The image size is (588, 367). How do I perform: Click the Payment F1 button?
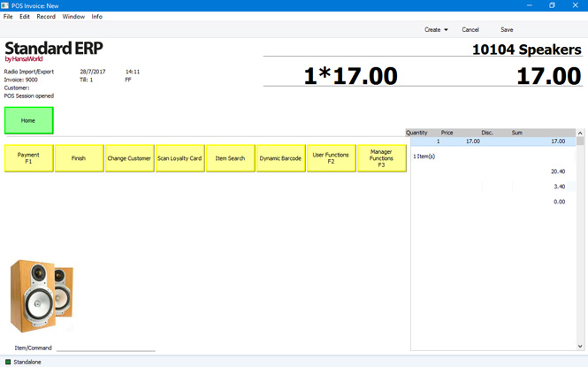[x=29, y=158]
